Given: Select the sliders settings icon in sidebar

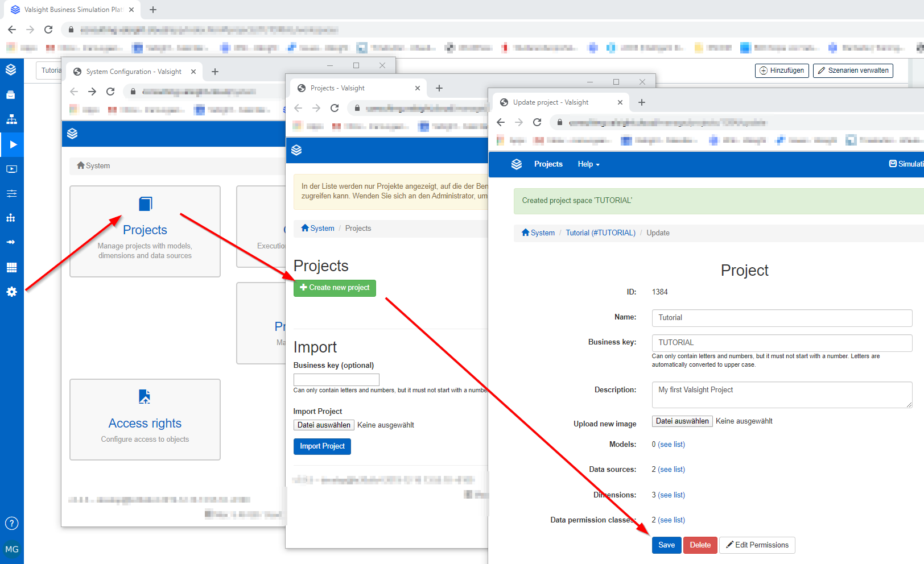Looking at the screenshot, I should point(12,193).
